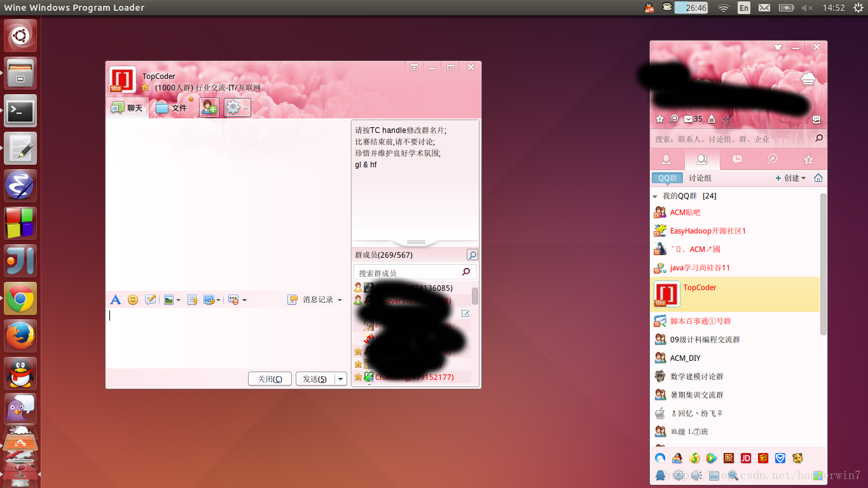The width and height of the screenshot is (868, 488).
Task: Open the 创建 create dropdown
Action: coord(790,178)
